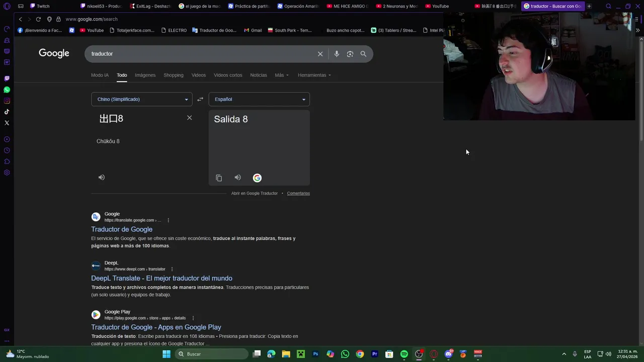Switch to the Noticias tab

click(x=259, y=75)
